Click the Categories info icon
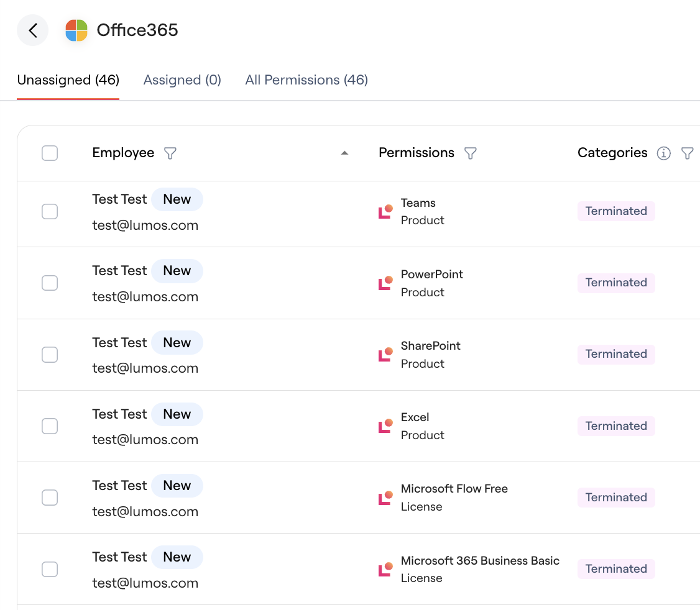The image size is (700, 610). pos(664,153)
